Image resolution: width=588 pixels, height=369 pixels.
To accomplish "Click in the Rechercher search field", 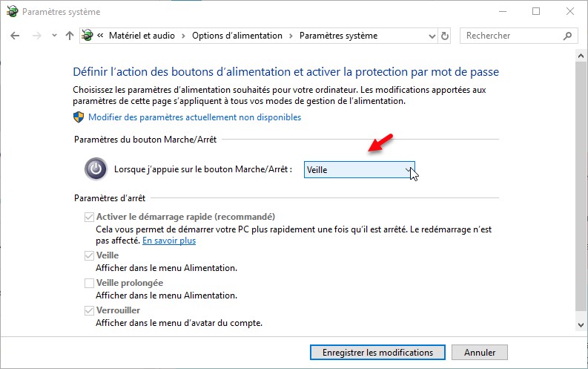I will coord(512,36).
